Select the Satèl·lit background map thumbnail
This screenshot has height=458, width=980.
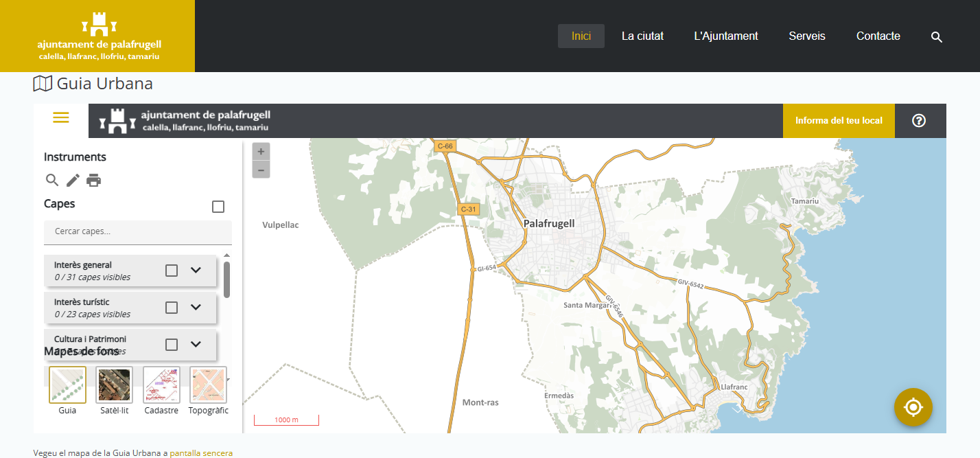[114, 385]
